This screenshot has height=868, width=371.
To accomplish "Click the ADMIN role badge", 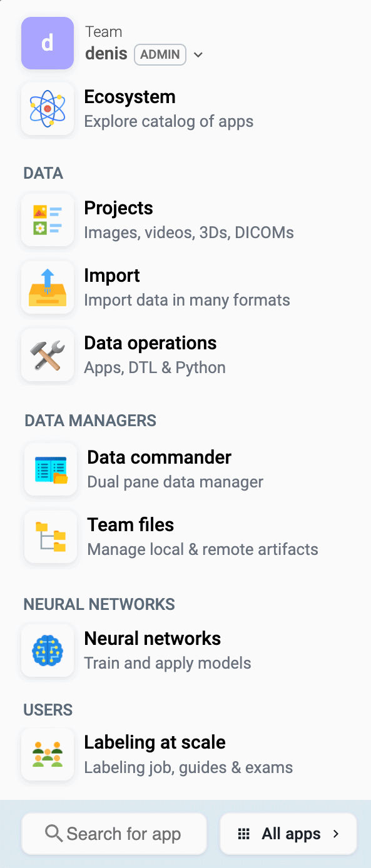I will tap(160, 54).
